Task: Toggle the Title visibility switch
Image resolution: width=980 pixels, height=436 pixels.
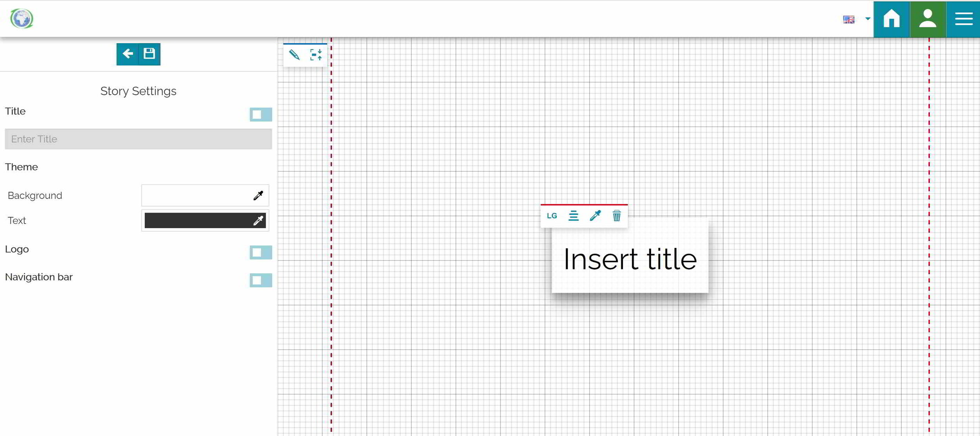Action: point(261,114)
